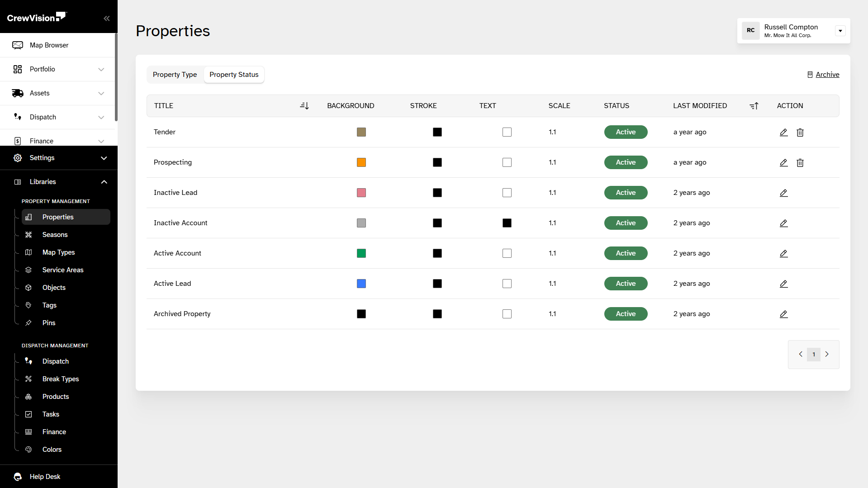Click Active status badge for Tender
The image size is (868, 488).
click(x=626, y=132)
